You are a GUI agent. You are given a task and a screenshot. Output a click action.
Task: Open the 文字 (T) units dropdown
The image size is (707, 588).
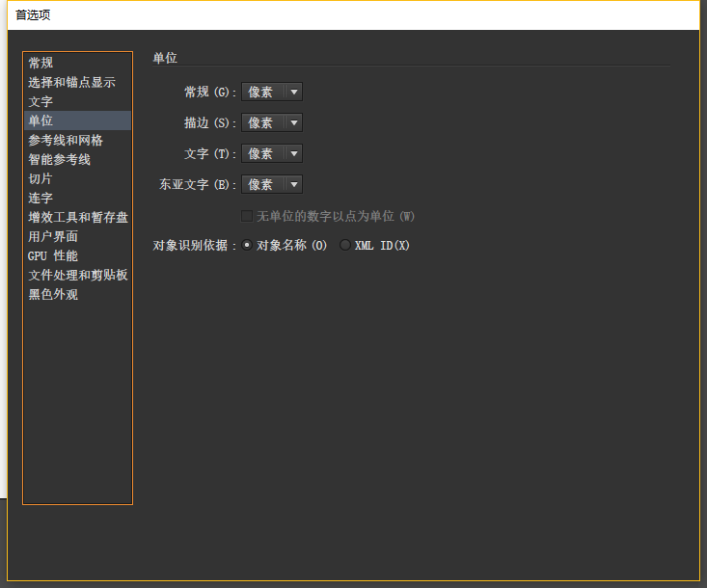pos(272,153)
